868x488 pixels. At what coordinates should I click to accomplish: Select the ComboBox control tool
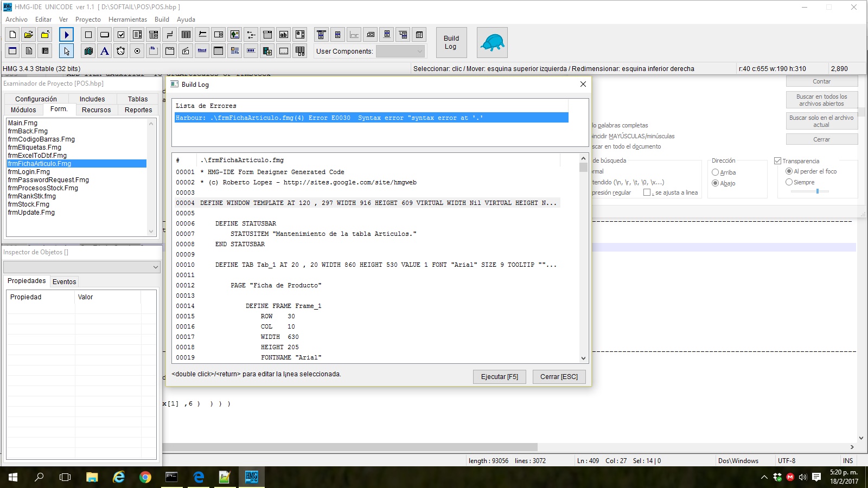154,35
